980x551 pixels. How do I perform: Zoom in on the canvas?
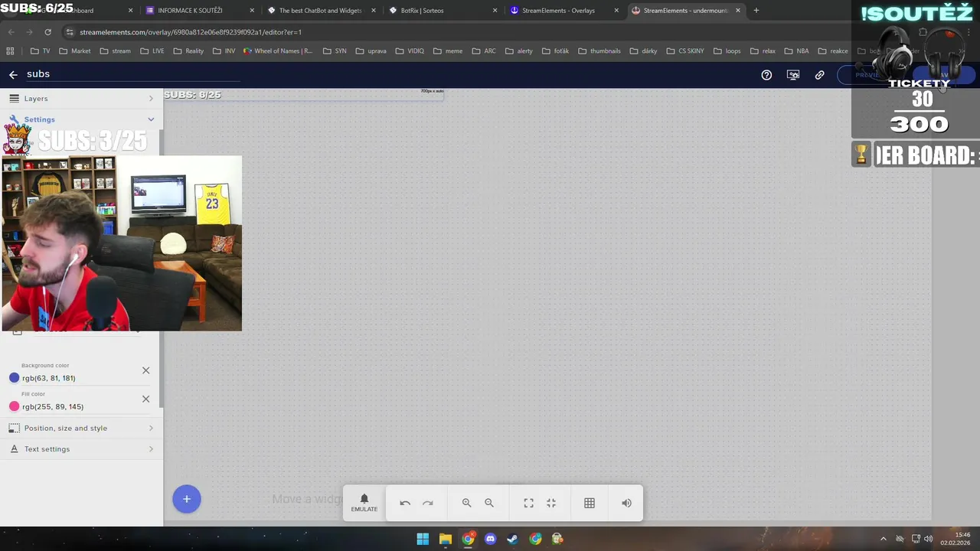point(466,503)
